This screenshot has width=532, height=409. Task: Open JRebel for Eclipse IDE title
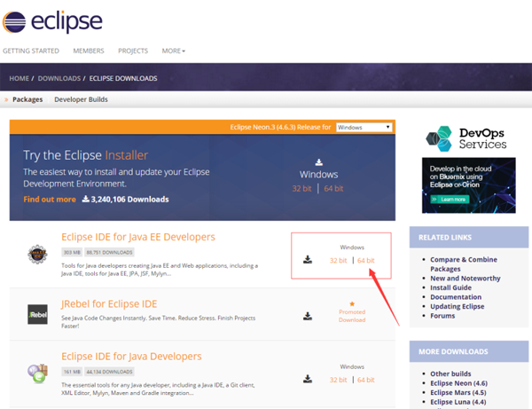109,303
